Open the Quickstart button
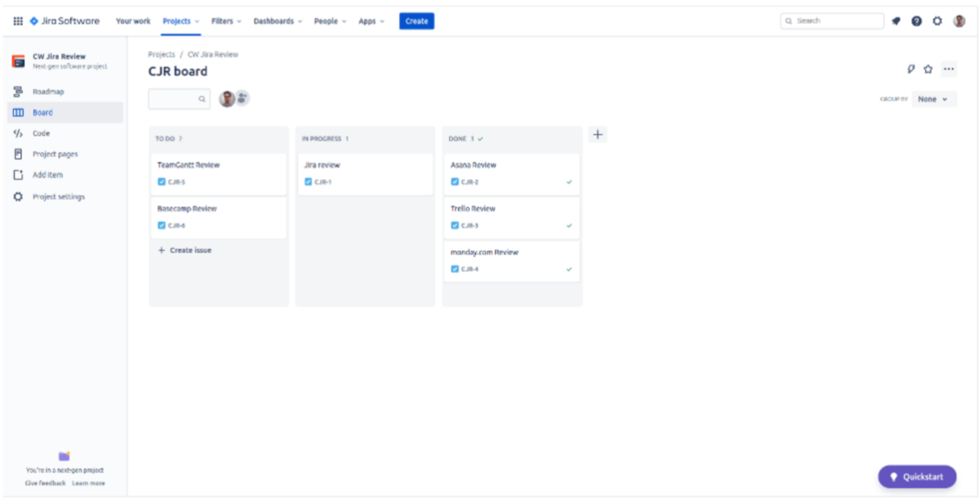This screenshot has height=499, width=980. coord(917,477)
